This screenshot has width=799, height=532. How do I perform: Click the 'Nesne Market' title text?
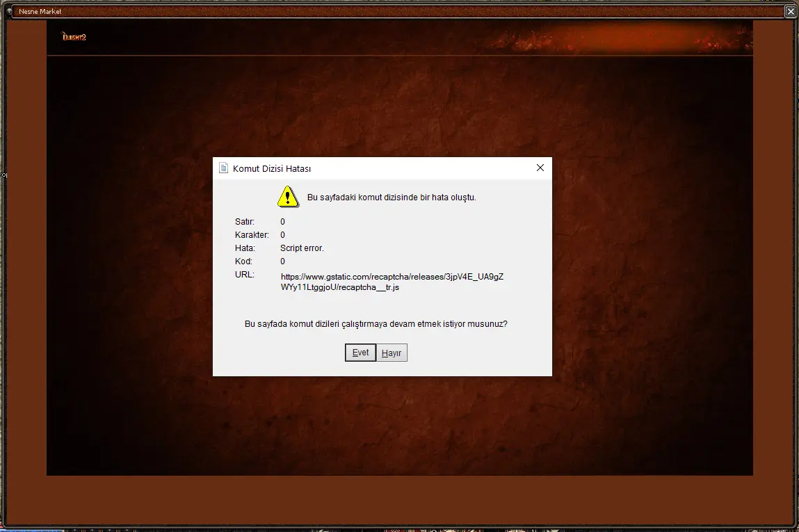(40, 11)
